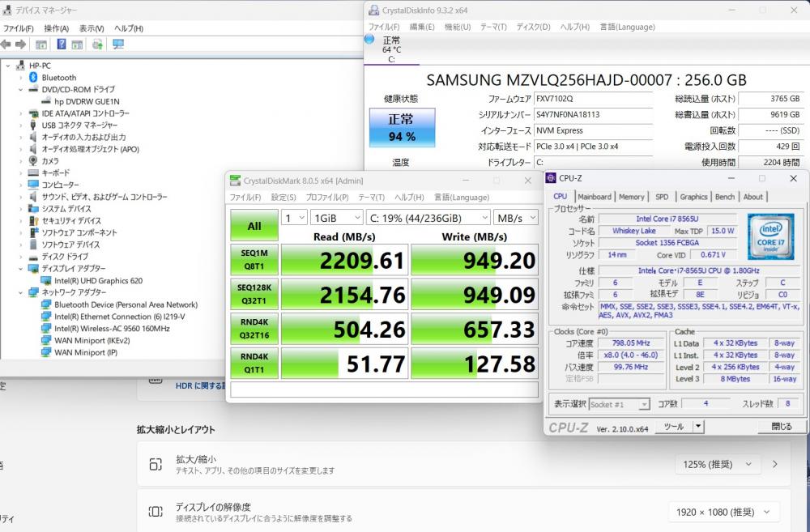Open the test count dropdown showing 1 in CrystalDiskMark
Screen dimensions: 810x532
point(295,218)
